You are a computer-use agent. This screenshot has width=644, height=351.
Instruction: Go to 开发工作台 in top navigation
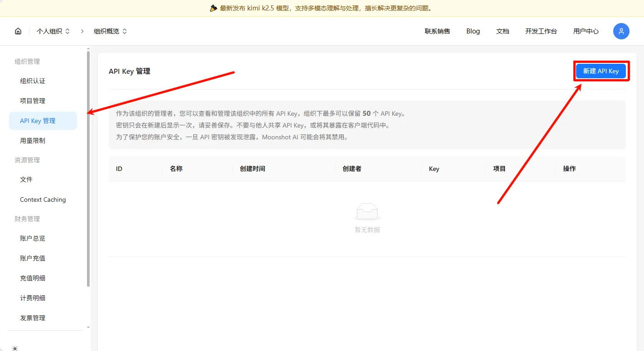tap(541, 31)
